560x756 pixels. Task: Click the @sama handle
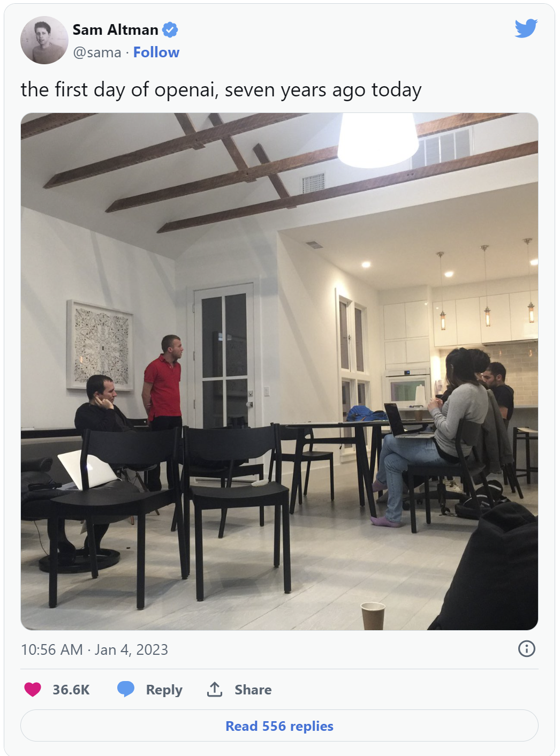pyautogui.click(x=97, y=52)
